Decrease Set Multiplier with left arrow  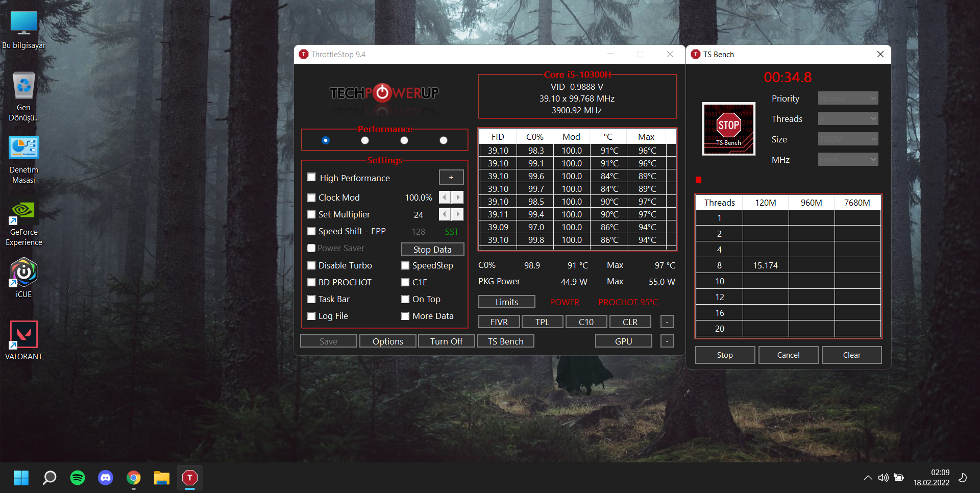click(x=445, y=214)
